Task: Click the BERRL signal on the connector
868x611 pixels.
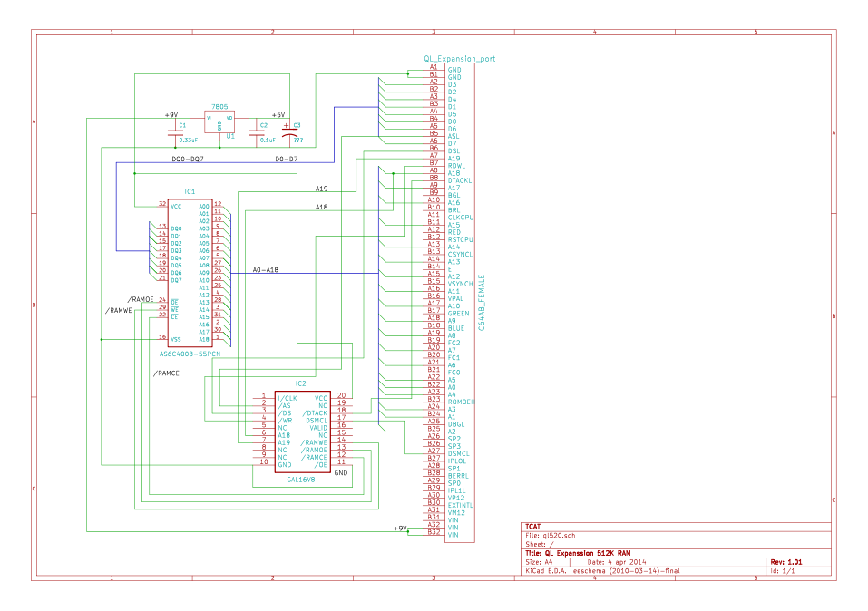Action: click(x=458, y=475)
